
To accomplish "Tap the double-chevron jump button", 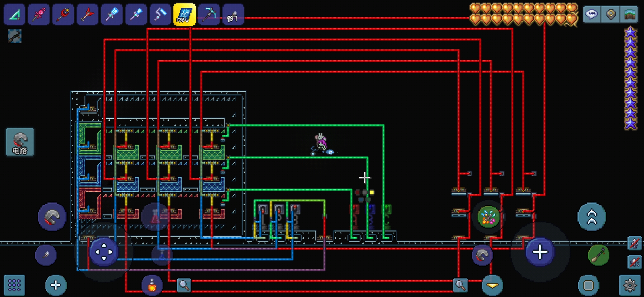I will click(x=592, y=217).
